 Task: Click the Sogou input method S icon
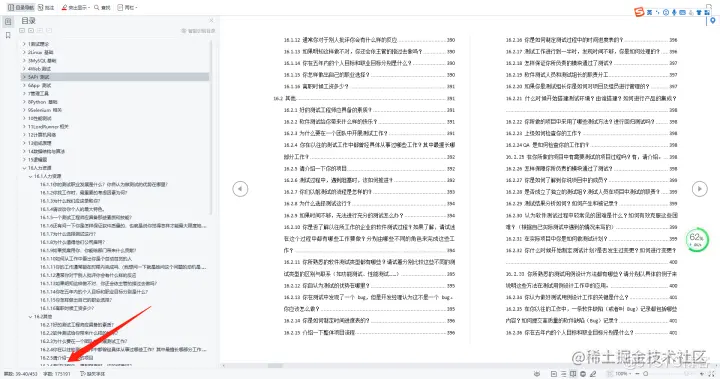pyautogui.click(x=639, y=12)
